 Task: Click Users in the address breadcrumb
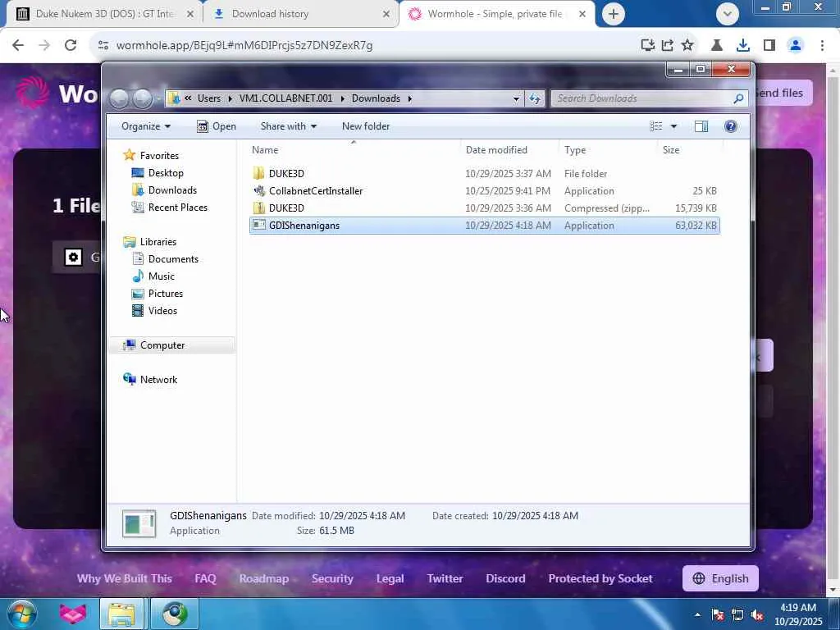(209, 98)
